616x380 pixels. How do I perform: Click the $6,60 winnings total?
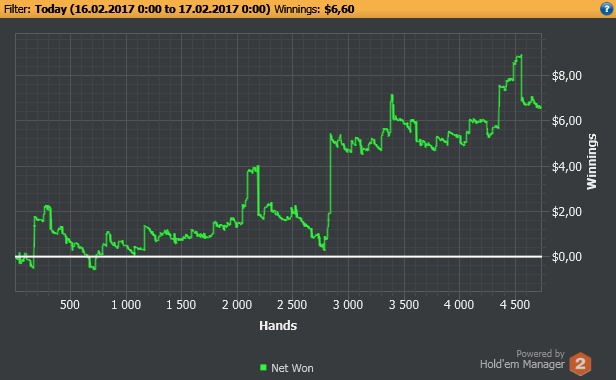339,9
